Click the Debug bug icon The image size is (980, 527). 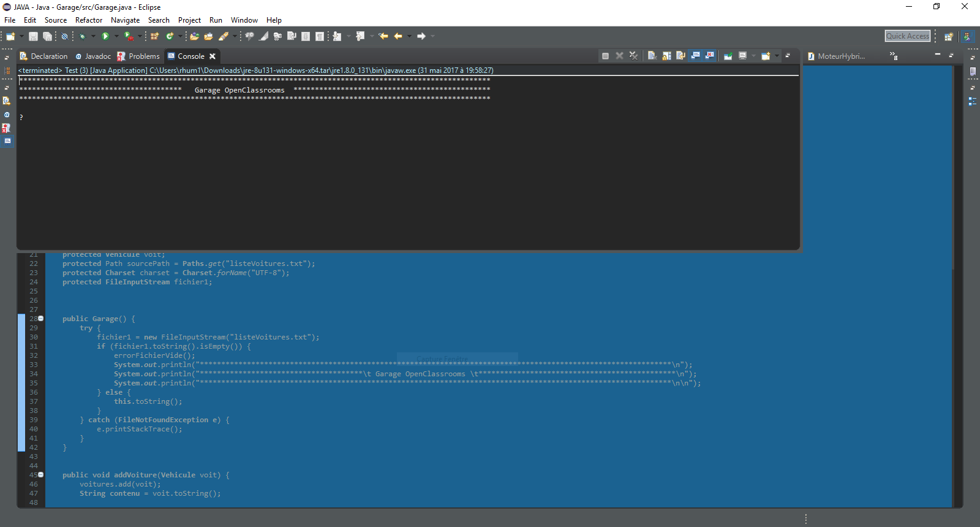pos(82,36)
